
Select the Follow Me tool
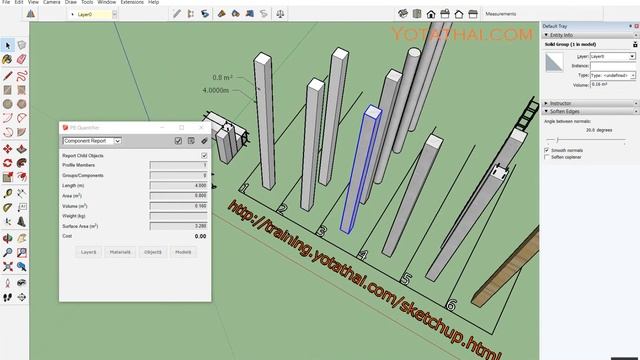pyautogui.click(x=22, y=163)
